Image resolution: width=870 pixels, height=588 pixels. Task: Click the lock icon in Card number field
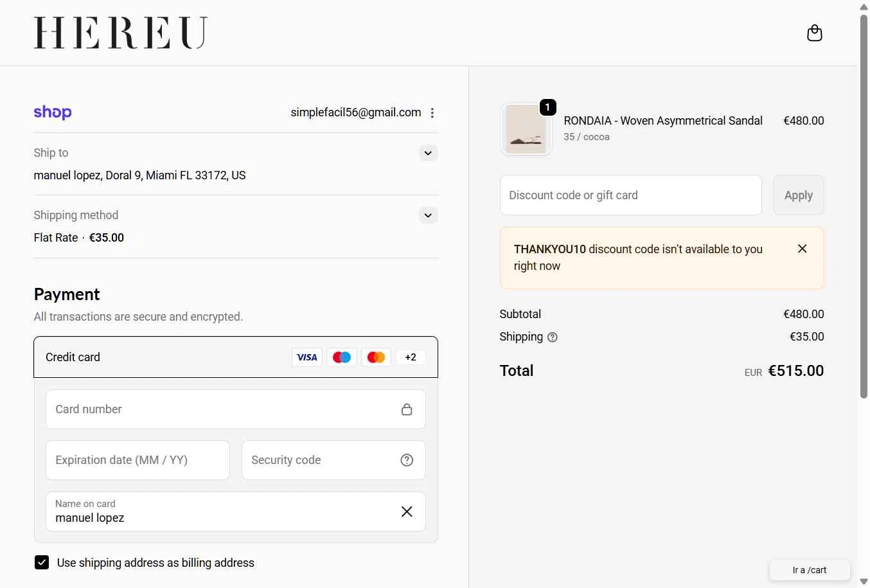(407, 409)
